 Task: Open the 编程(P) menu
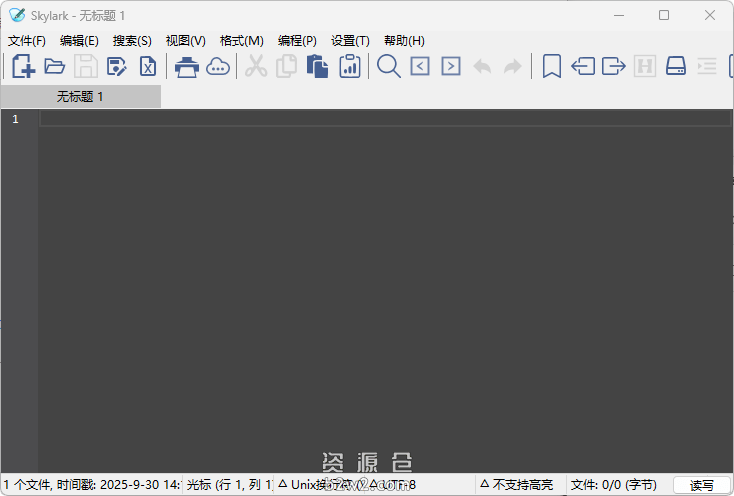tap(297, 41)
